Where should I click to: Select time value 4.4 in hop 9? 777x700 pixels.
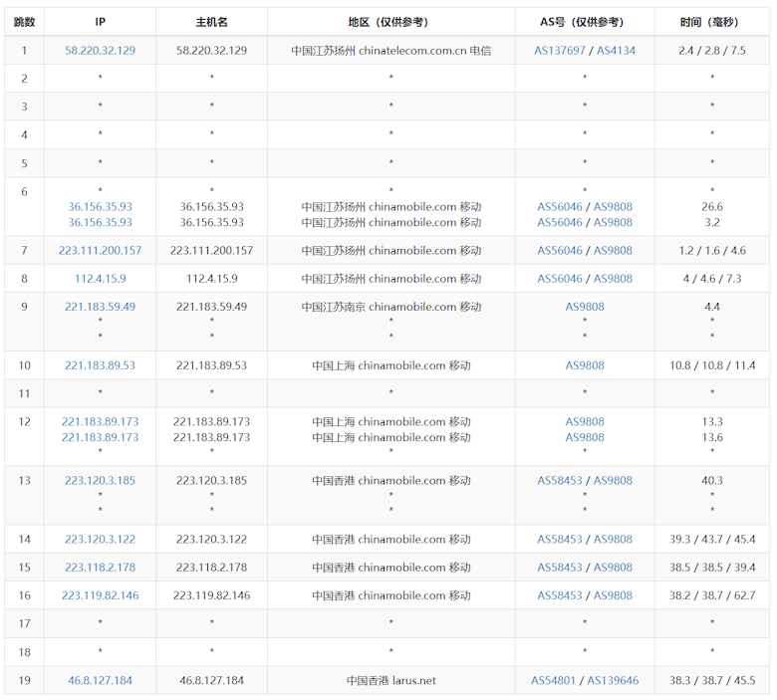712,307
